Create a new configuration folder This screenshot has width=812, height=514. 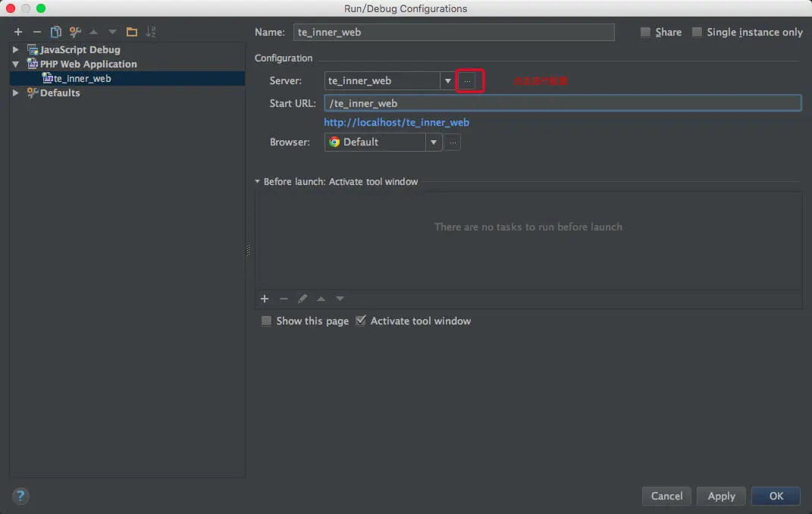coord(131,32)
